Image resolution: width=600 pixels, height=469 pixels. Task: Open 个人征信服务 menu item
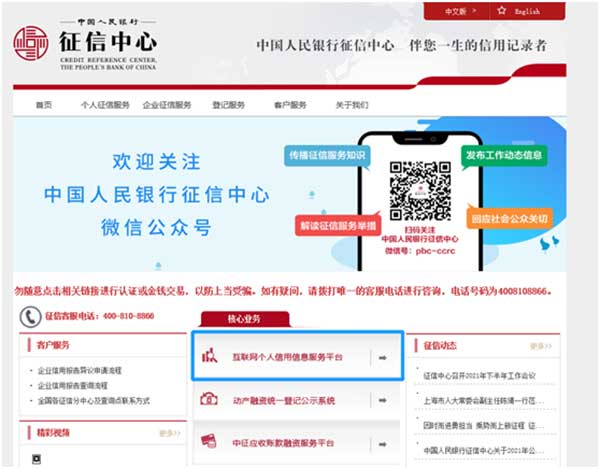[x=105, y=105]
